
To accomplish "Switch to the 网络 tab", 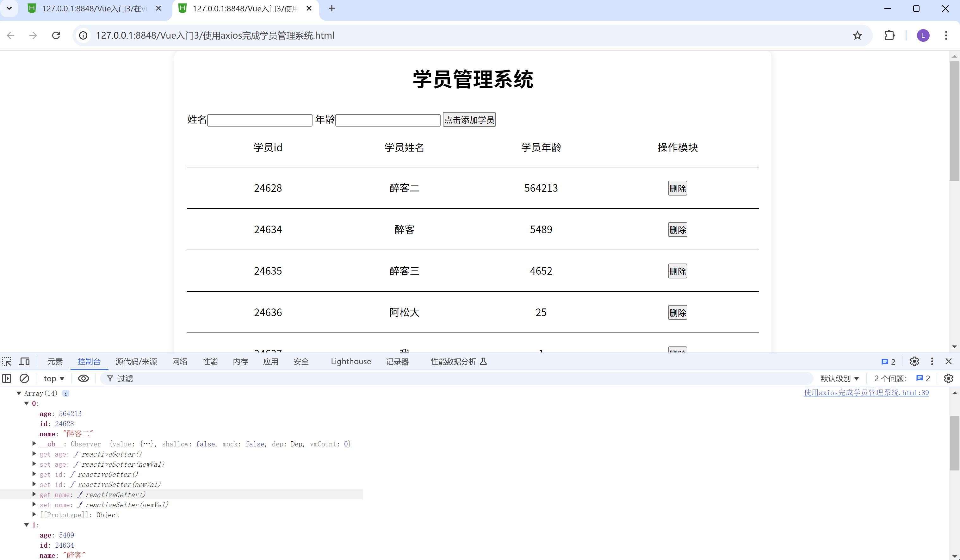I will point(179,361).
